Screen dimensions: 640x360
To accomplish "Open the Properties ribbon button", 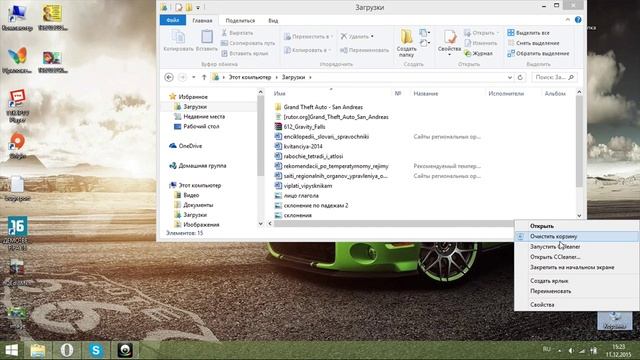I will pyautogui.click(x=449, y=42).
